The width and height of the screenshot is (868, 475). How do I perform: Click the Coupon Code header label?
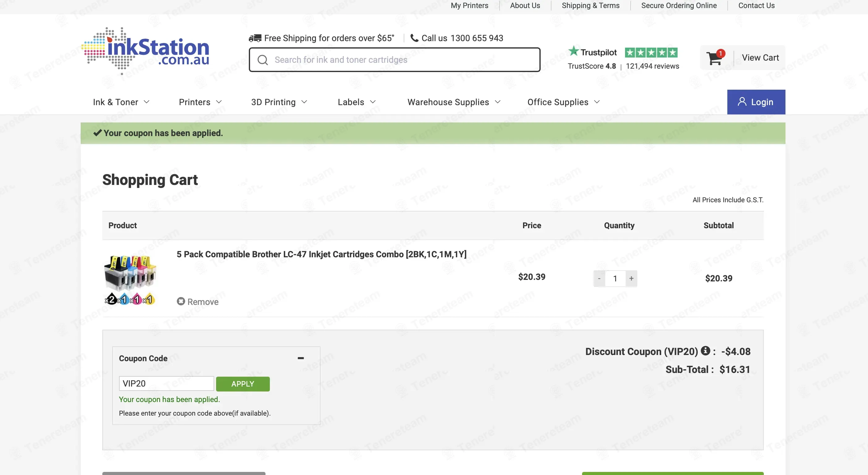143,358
